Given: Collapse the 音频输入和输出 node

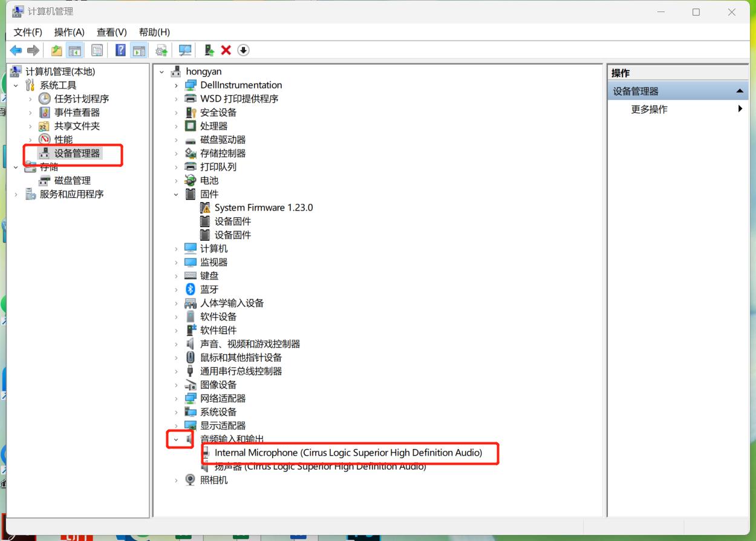Looking at the screenshot, I should coord(176,439).
